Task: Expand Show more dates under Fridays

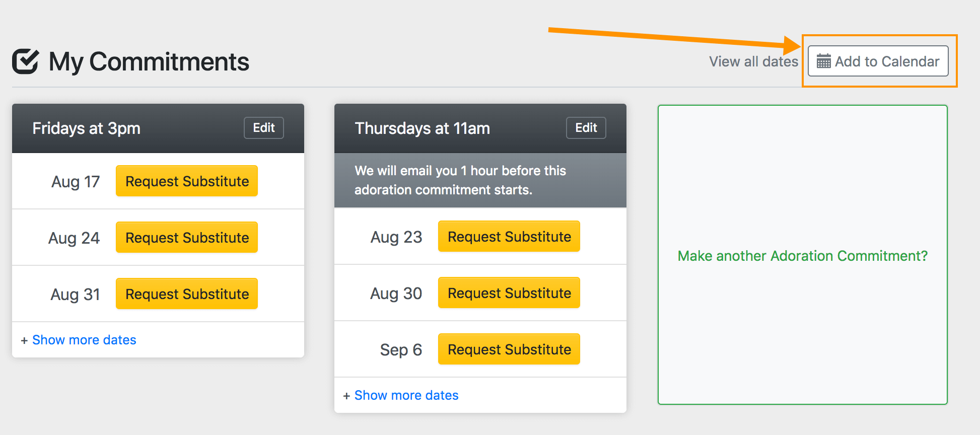Action: click(x=84, y=340)
